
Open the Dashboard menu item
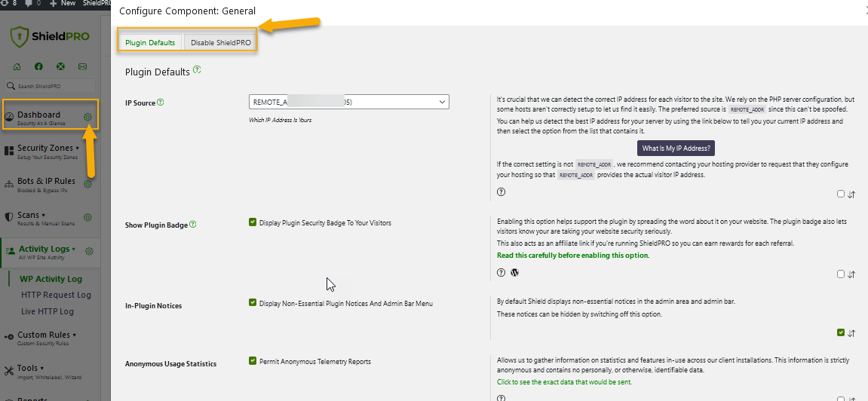38,115
